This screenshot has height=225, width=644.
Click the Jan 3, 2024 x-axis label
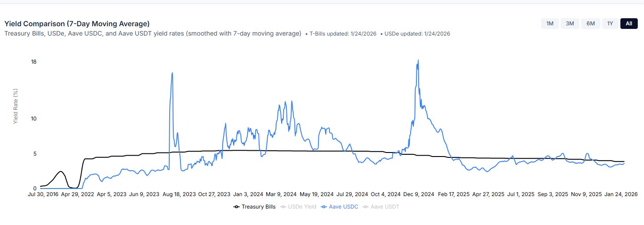click(x=248, y=194)
